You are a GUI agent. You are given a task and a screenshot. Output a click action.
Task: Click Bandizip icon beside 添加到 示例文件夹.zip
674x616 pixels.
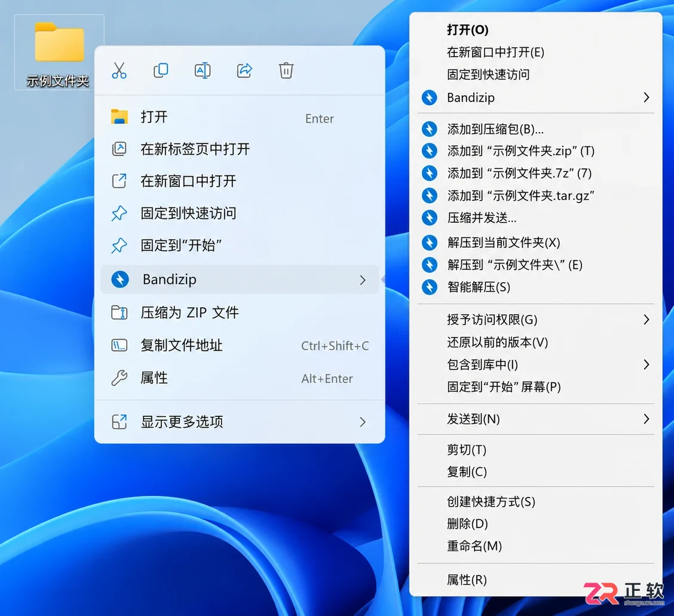tap(429, 151)
